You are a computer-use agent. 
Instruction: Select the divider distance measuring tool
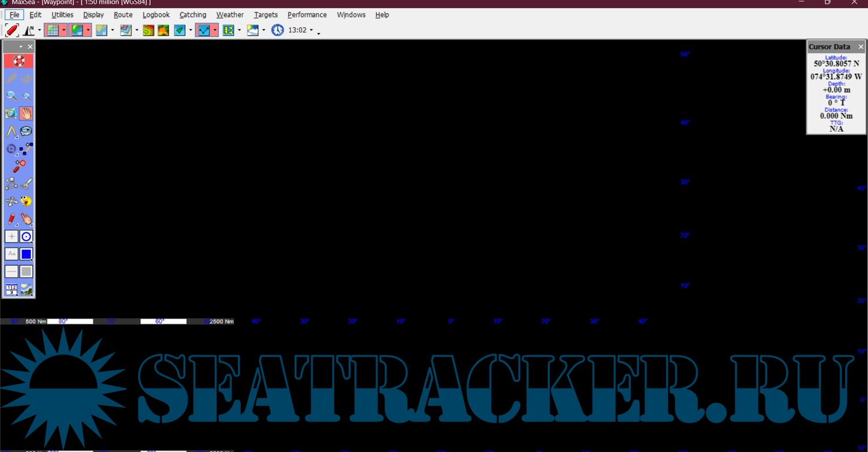coord(11,131)
